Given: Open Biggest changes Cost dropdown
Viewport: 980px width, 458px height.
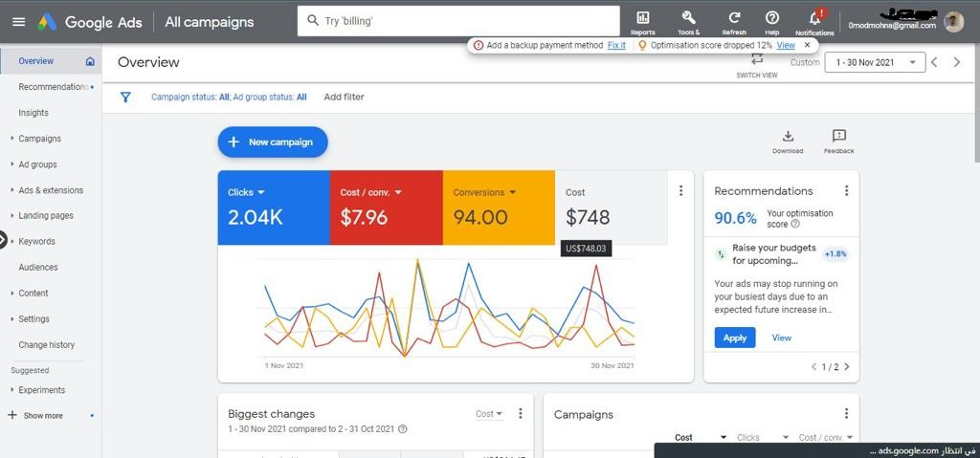Looking at the screenshot, I should [x=489, y=414].
